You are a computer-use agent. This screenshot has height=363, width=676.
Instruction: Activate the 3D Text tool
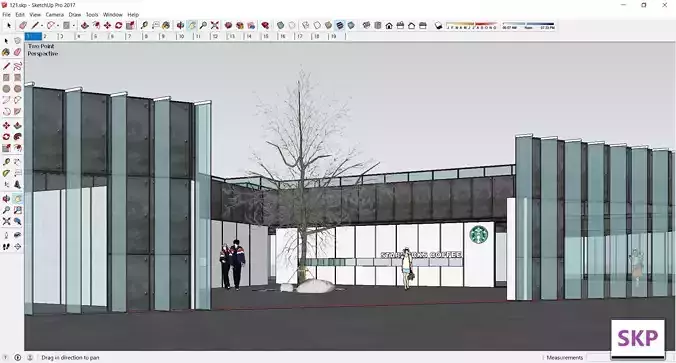click(x=17, y=185)
